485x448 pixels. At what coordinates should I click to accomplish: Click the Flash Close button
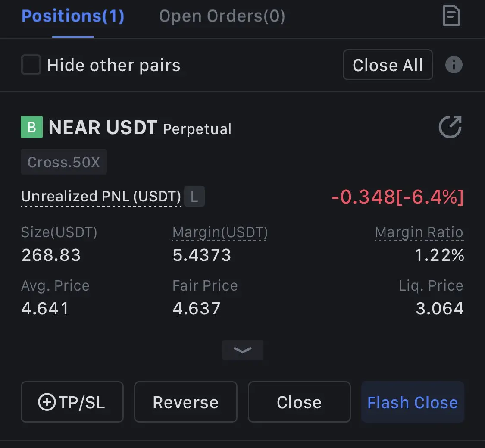[x=413, y=402]
